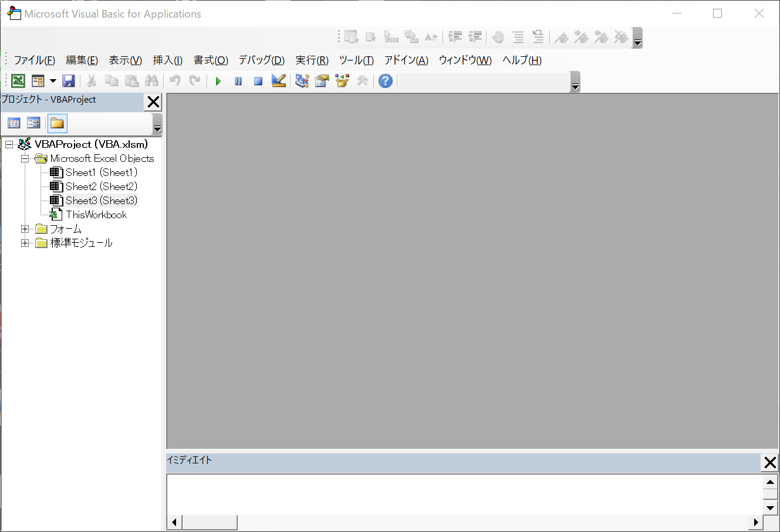Viewport: 780px width, 532px height.
Task: Open the 実行(R) menu
Action: coord(312,60)
